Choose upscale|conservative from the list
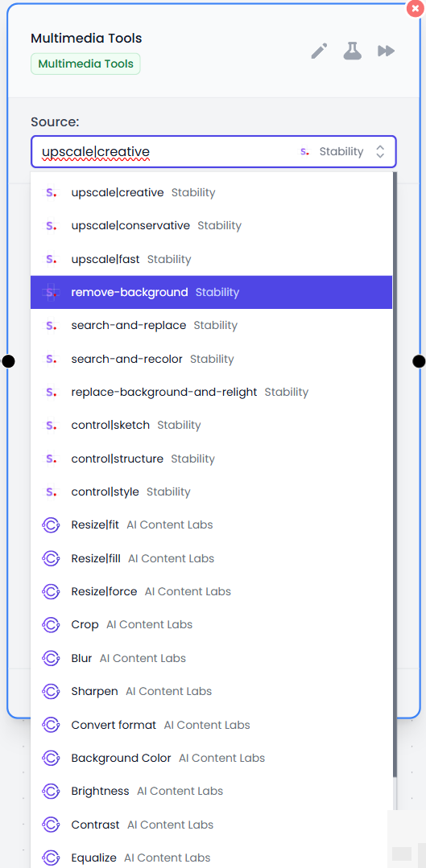The image size is (426, 868). 211,226
